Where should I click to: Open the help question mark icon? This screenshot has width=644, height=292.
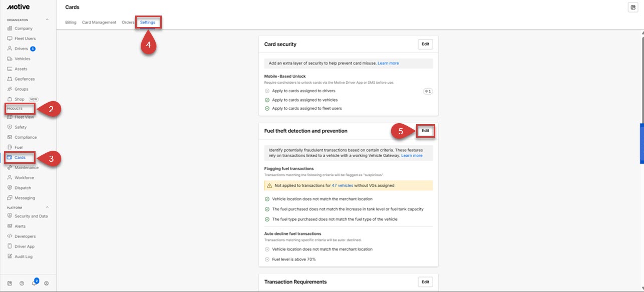click(22, 283)
